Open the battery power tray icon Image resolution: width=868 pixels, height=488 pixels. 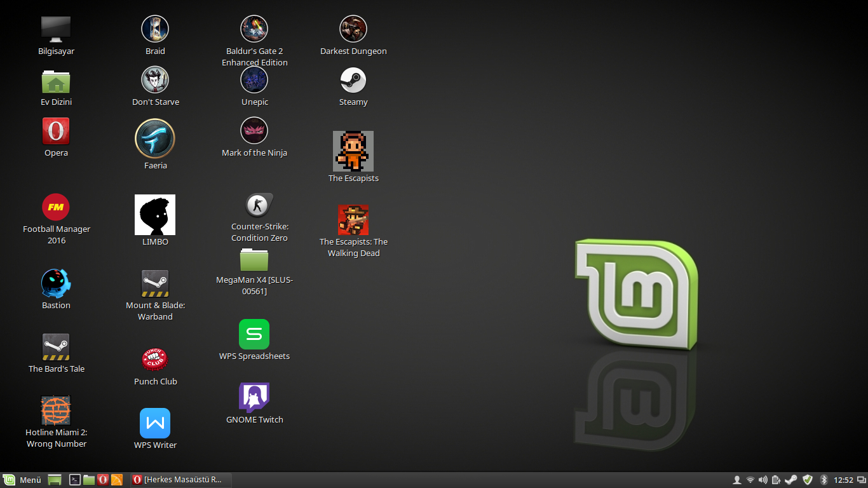pos(776,480)
